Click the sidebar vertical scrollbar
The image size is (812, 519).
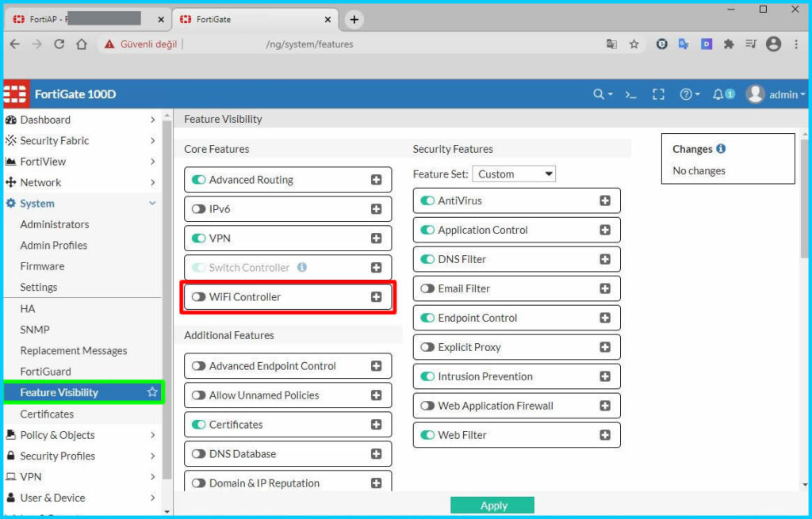167,300
